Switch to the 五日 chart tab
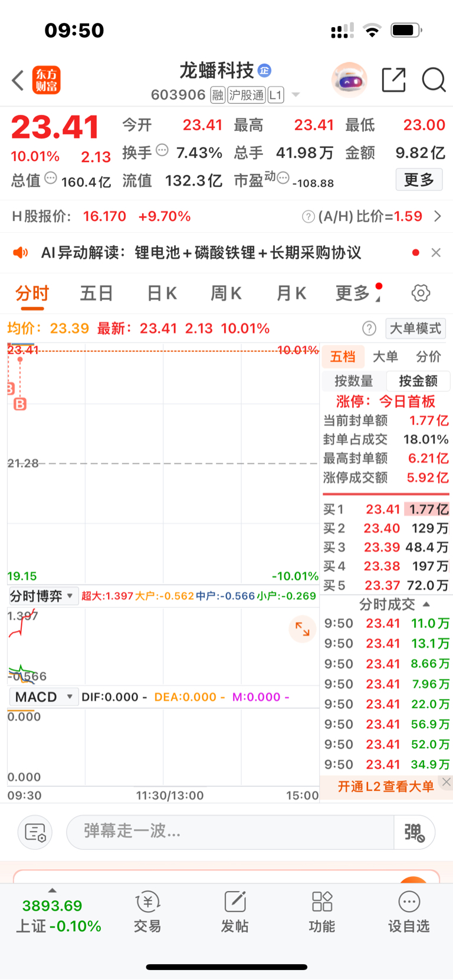 [97, 293]
